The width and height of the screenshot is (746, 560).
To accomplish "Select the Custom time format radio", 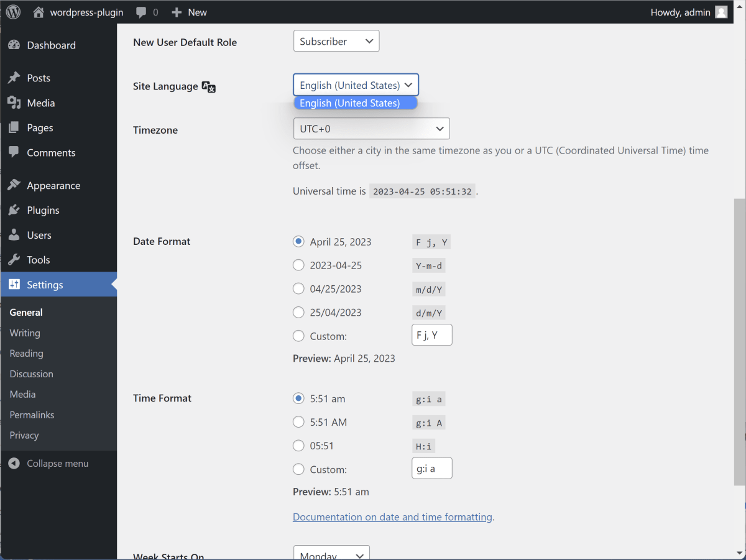I will coord(298,469).
